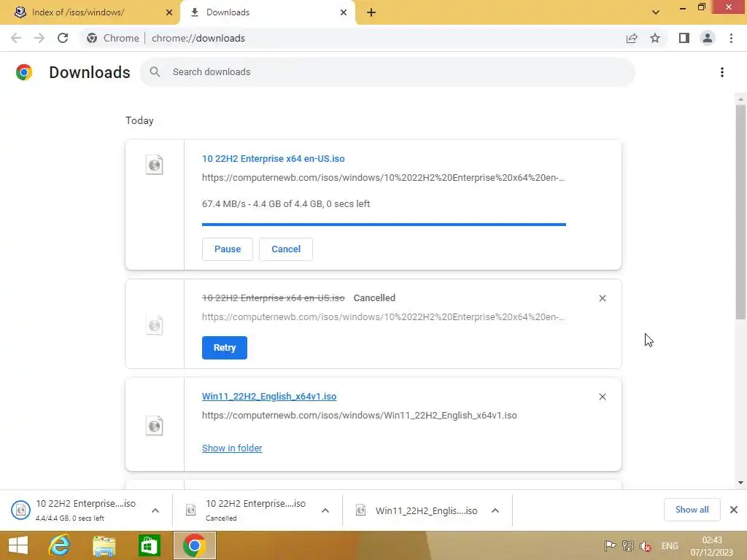The width and height of the screenshot is (747, 560).
Task: Click the blue download progress bar
Action: 384,225
